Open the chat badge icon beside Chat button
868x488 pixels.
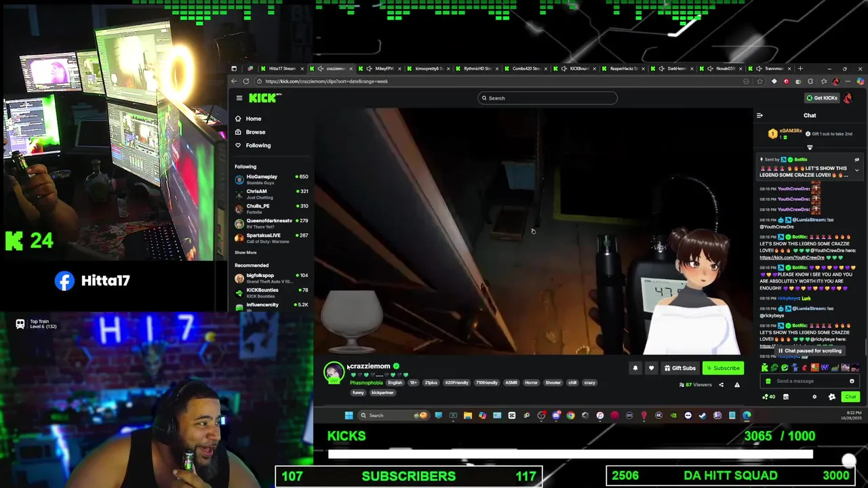coord(832,397)
